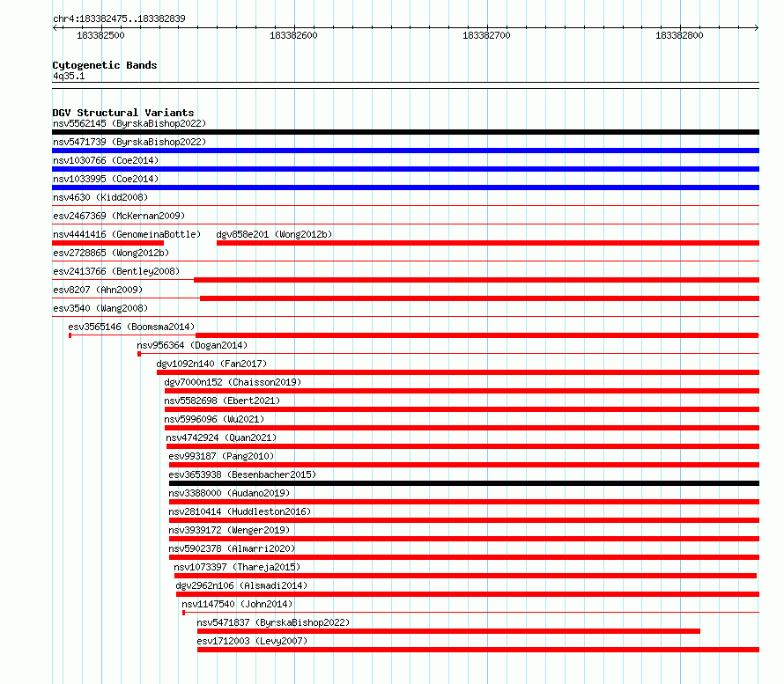Click the red bar under dgv858e201
784x684 pixels.
pos(488,243)
